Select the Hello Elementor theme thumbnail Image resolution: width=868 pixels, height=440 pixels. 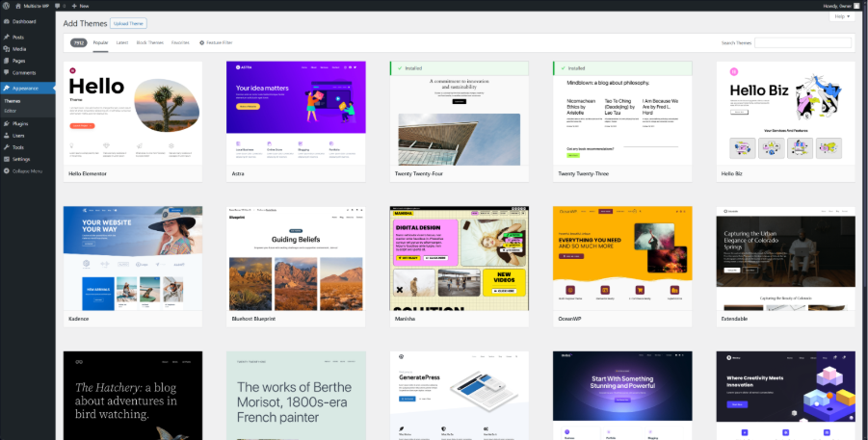(x=133, y=113)
